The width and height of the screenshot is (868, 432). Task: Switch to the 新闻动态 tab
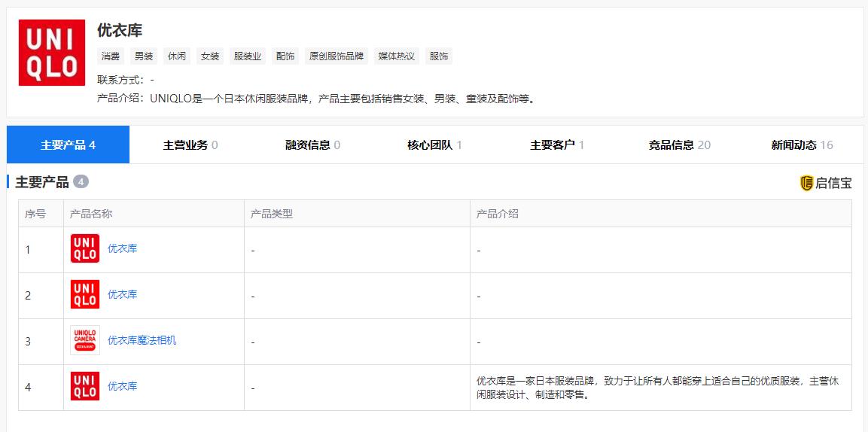802,145
